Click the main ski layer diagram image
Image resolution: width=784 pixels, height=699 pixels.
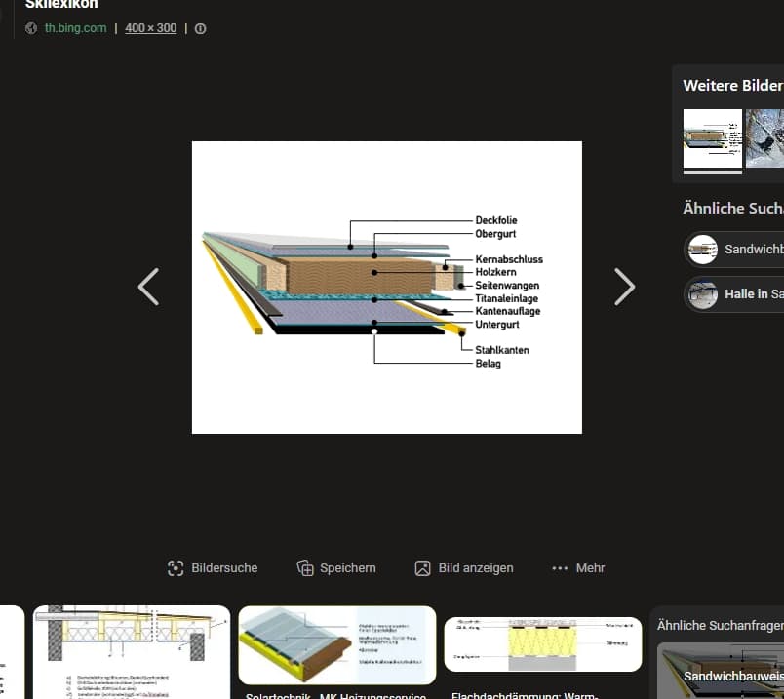click(386, 288)
